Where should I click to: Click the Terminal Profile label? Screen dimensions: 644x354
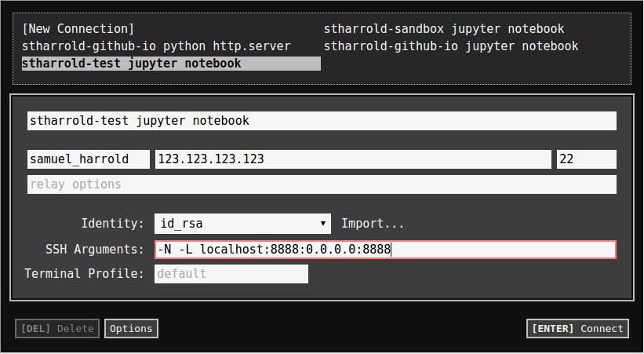(x=84, y=274)
